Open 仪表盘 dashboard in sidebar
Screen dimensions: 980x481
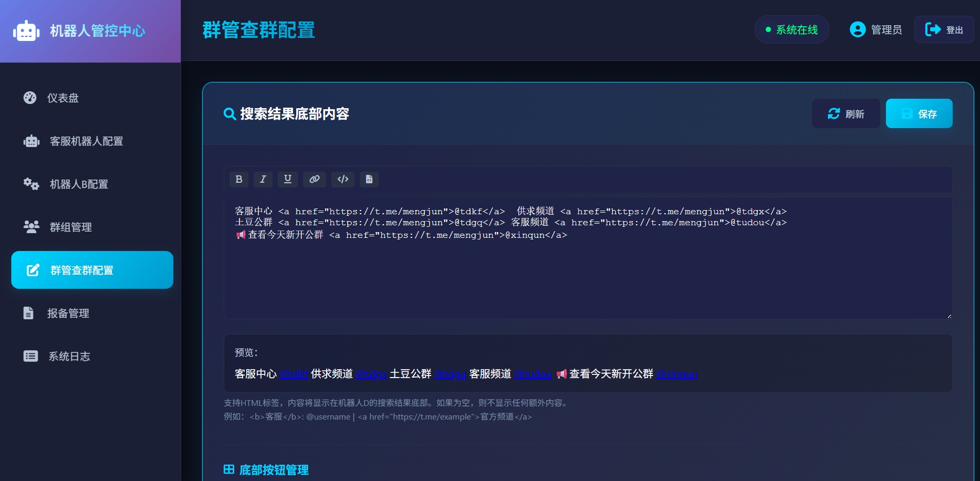[63, 98]
